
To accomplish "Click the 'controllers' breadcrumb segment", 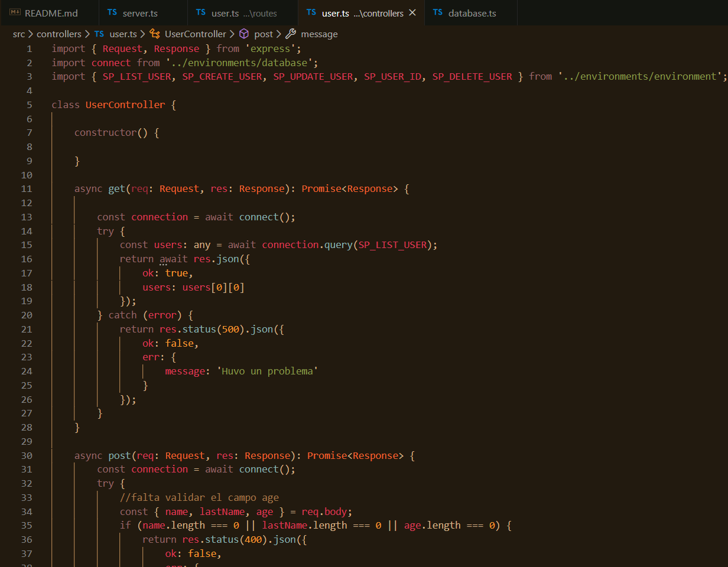I will 59,34.
